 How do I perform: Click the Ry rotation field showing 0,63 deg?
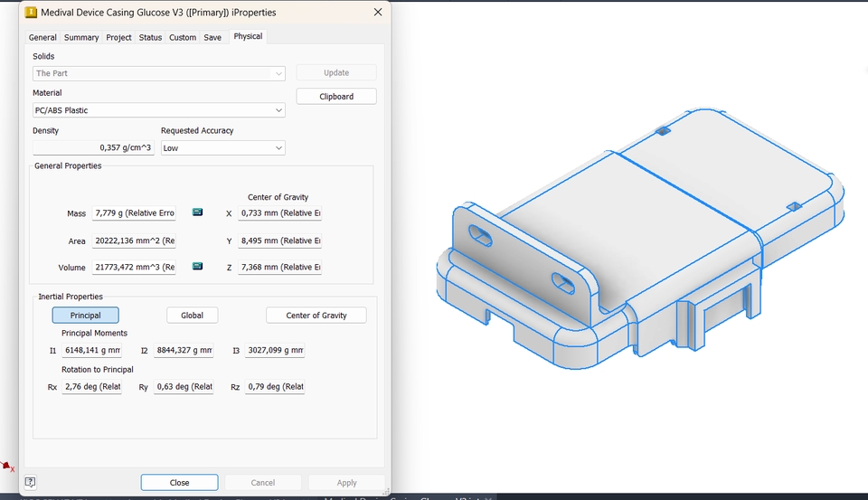(x=184, y=387)
